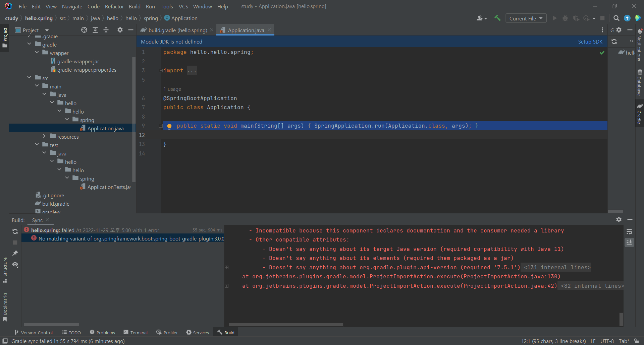The width and height of the screenshot is (644, 345).
Task: Collapse all in Project panel
Action: [x=106, y=30]
